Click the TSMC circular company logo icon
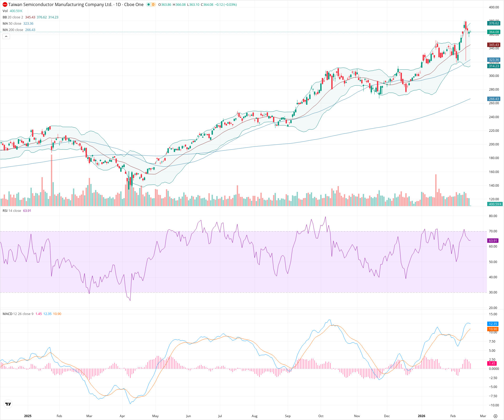 [5, 4]
